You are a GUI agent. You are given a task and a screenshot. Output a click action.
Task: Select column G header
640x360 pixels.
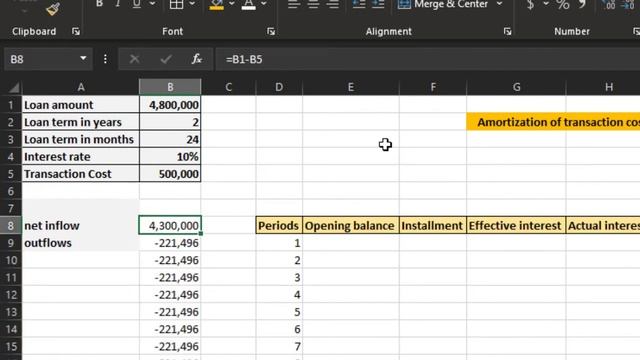pos(516,87)
